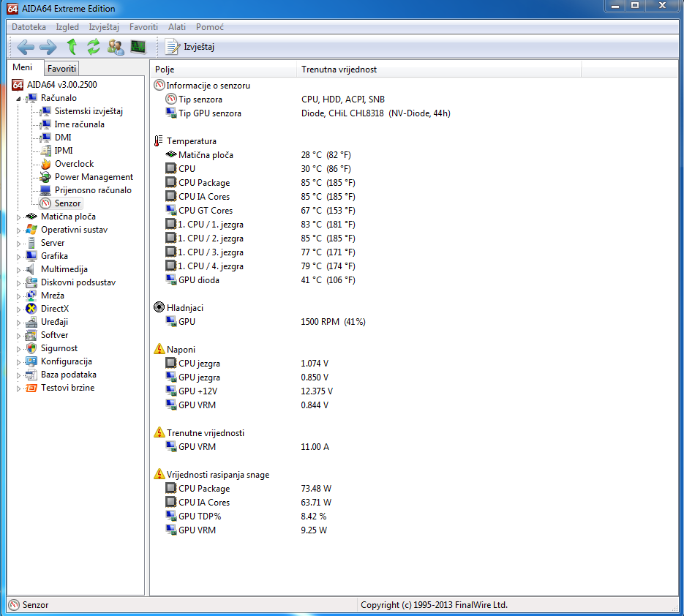Click the Trenutne vrijednosti warning icon
Viewport: 684px width, 616px height.
point(159,432)
